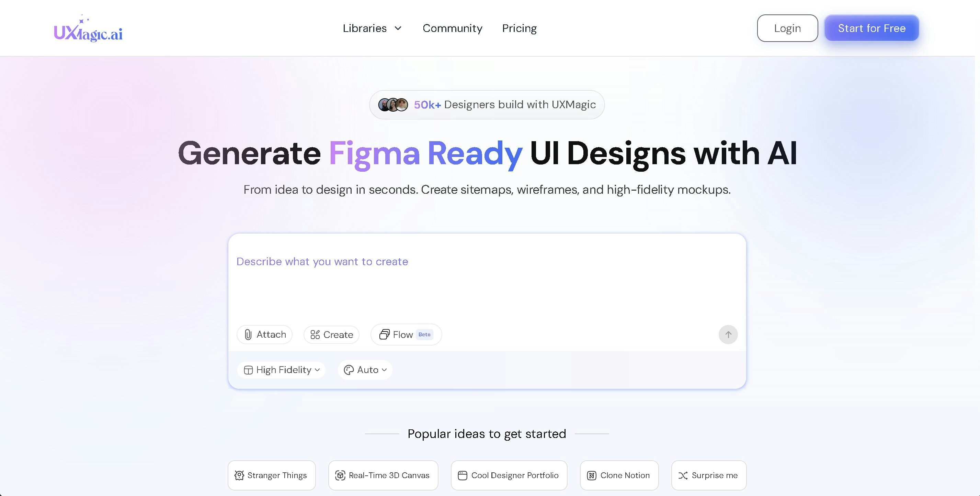The width and height of the screenshot is (980, 496).
Task: Click the Cool Designer Portfolio folder icon
Action: coord(463,475)
